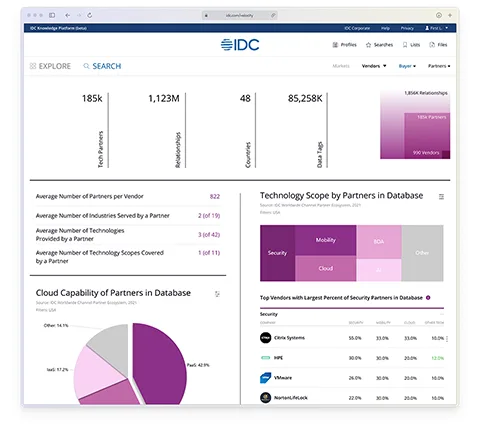Open the browser downloads icon
This screenshot has height=427, width=480.
click(439, 15)
